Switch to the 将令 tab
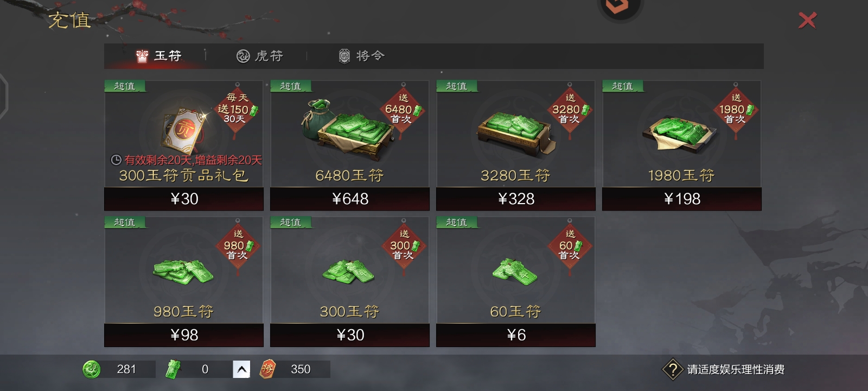Image resolution: width=868 pixels, height=391 pixels. (361, 56)
